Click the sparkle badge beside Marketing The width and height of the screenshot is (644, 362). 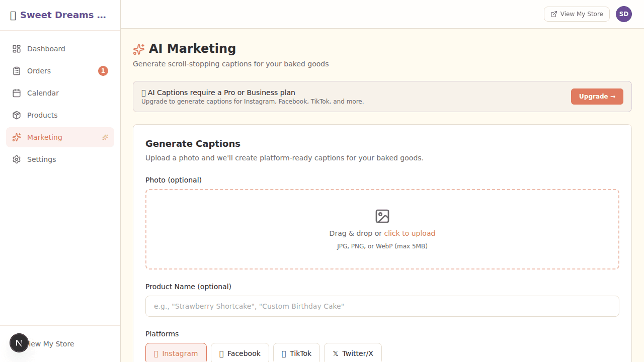[x=105, y=137]
